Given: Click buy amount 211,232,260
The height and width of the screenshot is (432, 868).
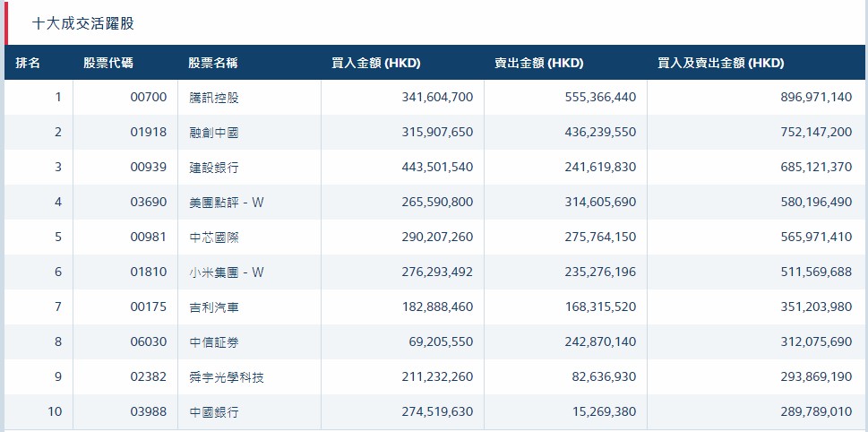Looking at the screenshot, I should [x=438, y=377].
